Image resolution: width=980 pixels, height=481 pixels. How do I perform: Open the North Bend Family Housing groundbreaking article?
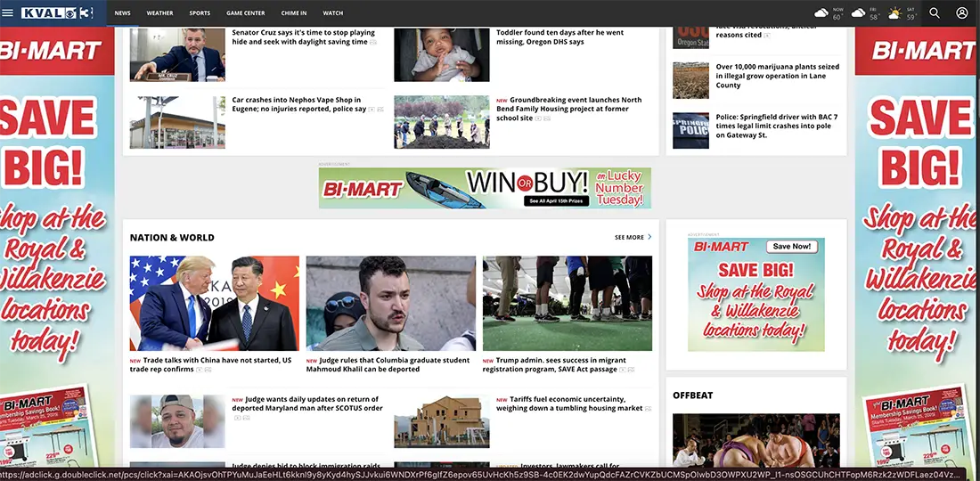coord(569,109)
